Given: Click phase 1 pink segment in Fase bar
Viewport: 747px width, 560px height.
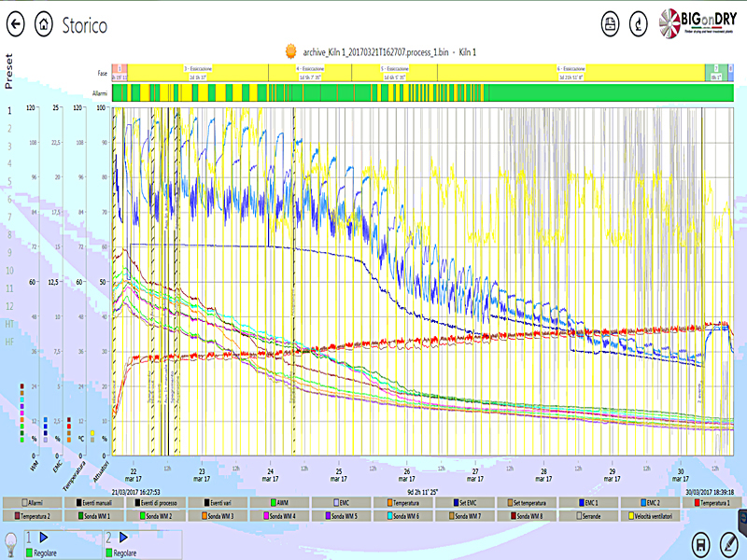Looking at the screenshot, I should [x=120, y=73].
